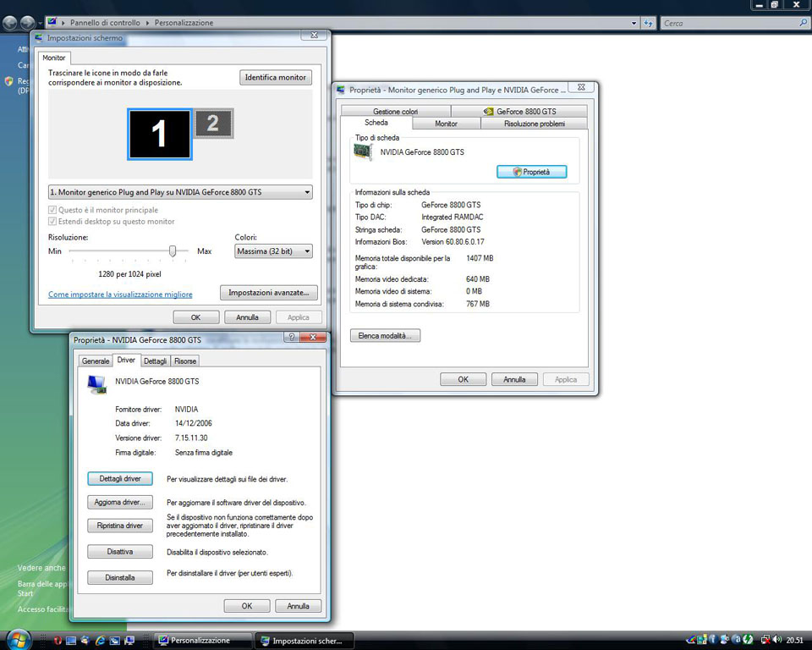Screen dimensions: 812x650
Task: Click the network tray icon with red X
Action: tap(765, 640)
